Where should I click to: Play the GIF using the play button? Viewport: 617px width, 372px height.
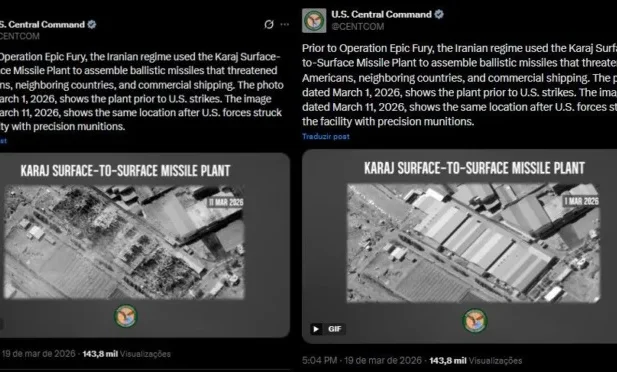pyautogui.click(x=316, y=329)
